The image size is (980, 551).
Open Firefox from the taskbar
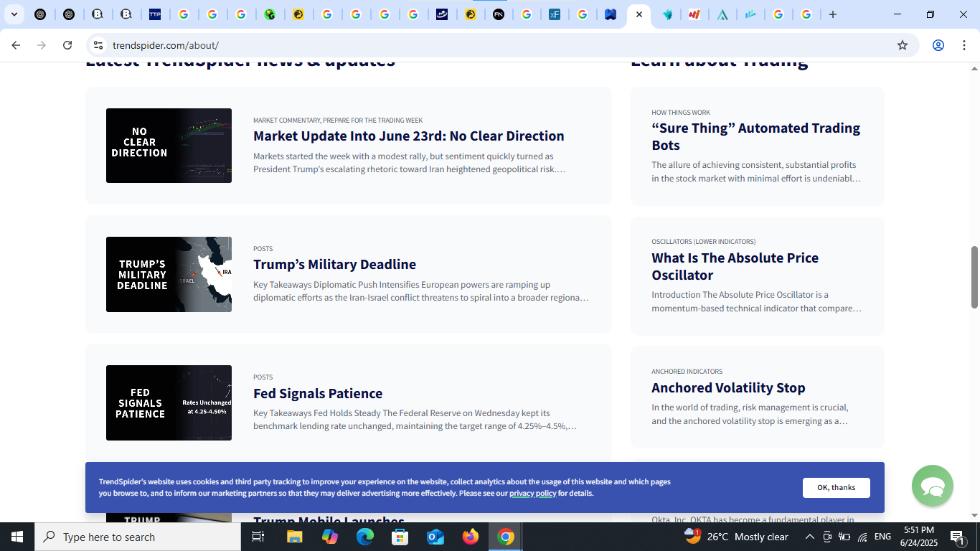(471, 537)
